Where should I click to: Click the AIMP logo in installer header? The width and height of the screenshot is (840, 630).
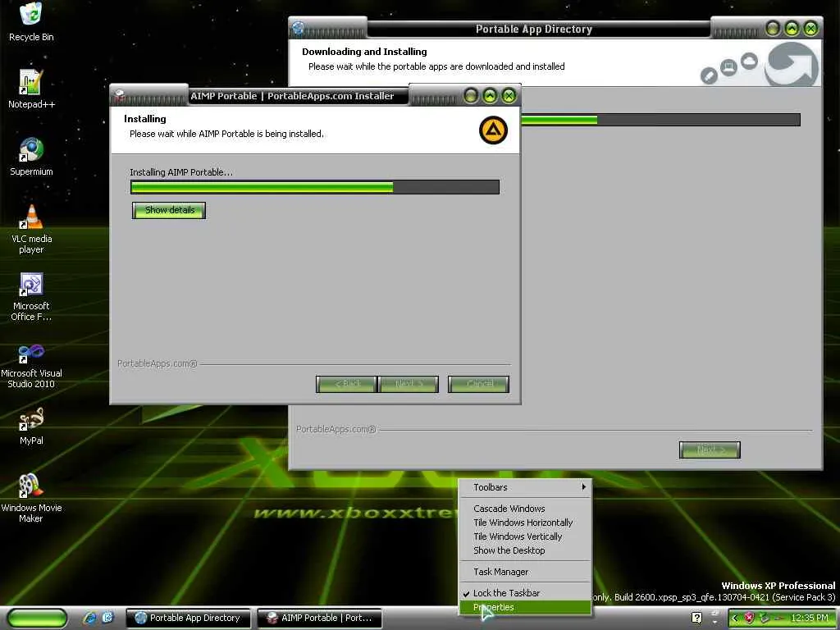pos(493,130)
